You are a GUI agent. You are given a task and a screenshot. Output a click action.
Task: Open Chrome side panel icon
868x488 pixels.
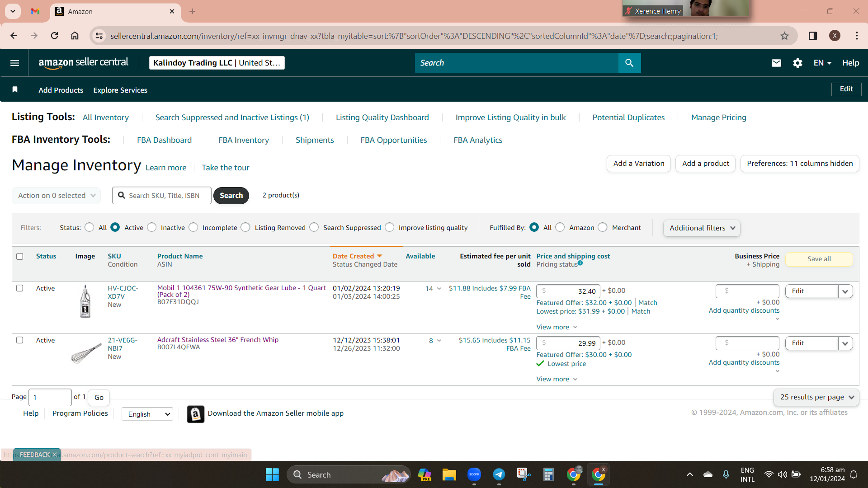(813, 36)
